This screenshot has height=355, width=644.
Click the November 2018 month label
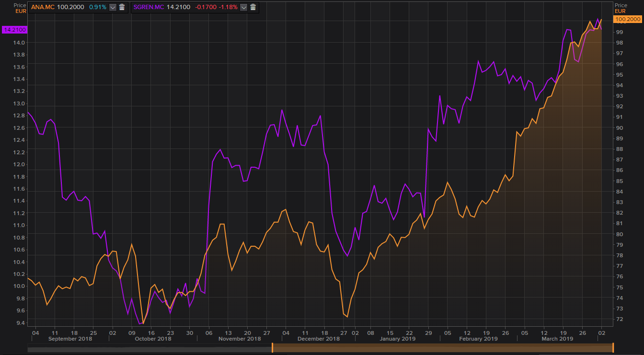240,339
